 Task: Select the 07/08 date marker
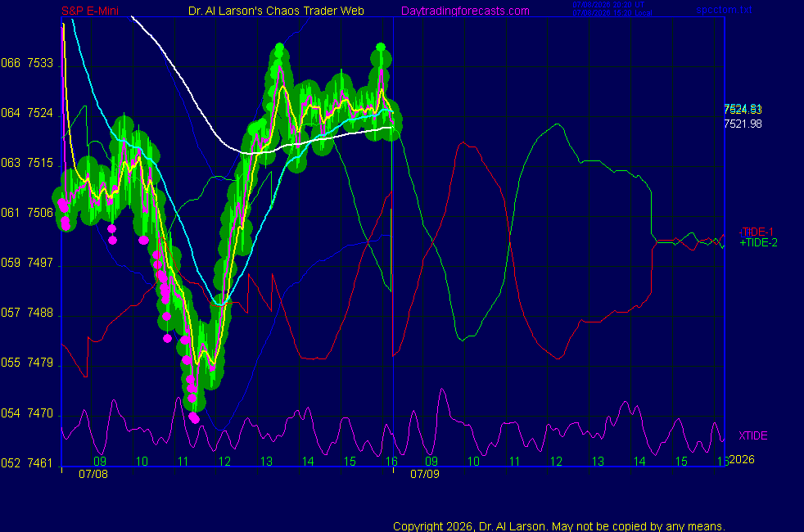[x=93, y=474]
